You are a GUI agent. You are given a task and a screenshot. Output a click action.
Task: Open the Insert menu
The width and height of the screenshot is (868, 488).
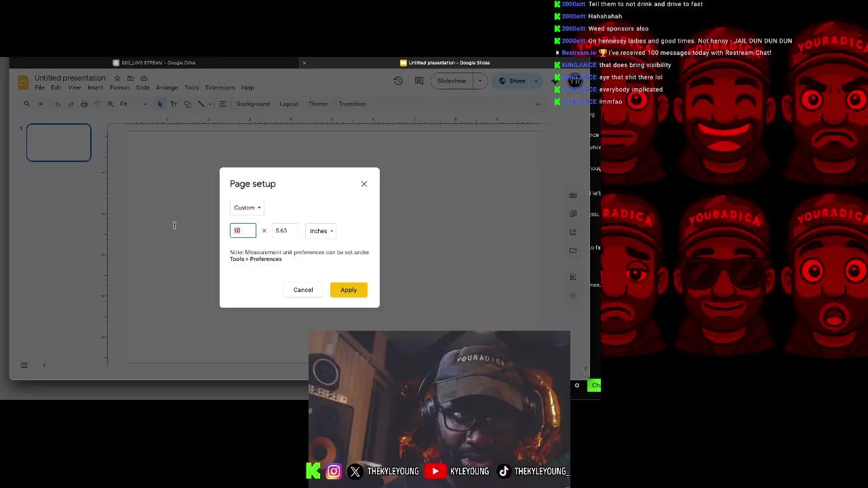(95, 87)
